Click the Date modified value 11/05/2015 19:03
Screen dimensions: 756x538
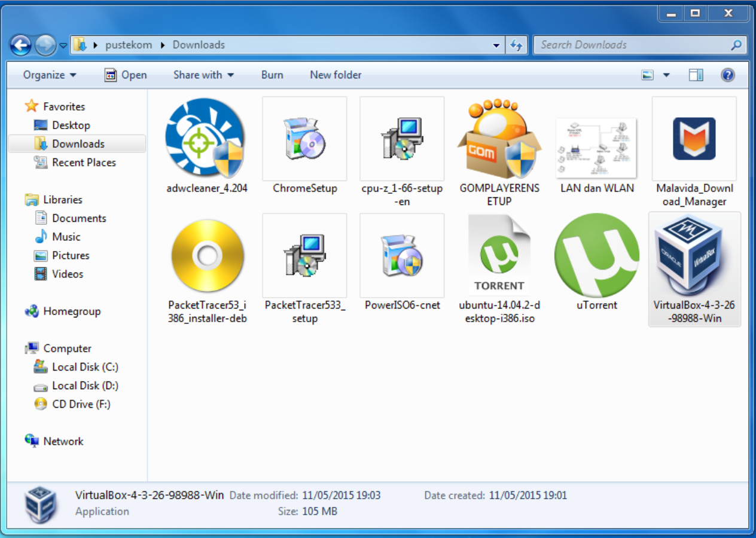(341, 495)
